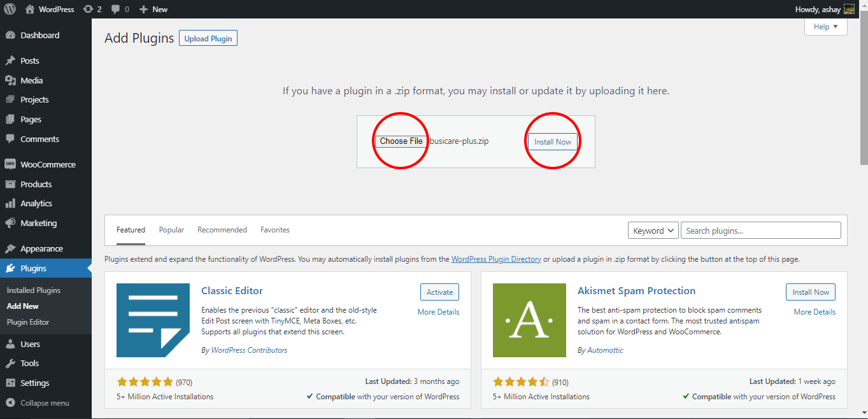Open the Howdy, ashay account menu

pyautogui.click(x=825, y=10)
